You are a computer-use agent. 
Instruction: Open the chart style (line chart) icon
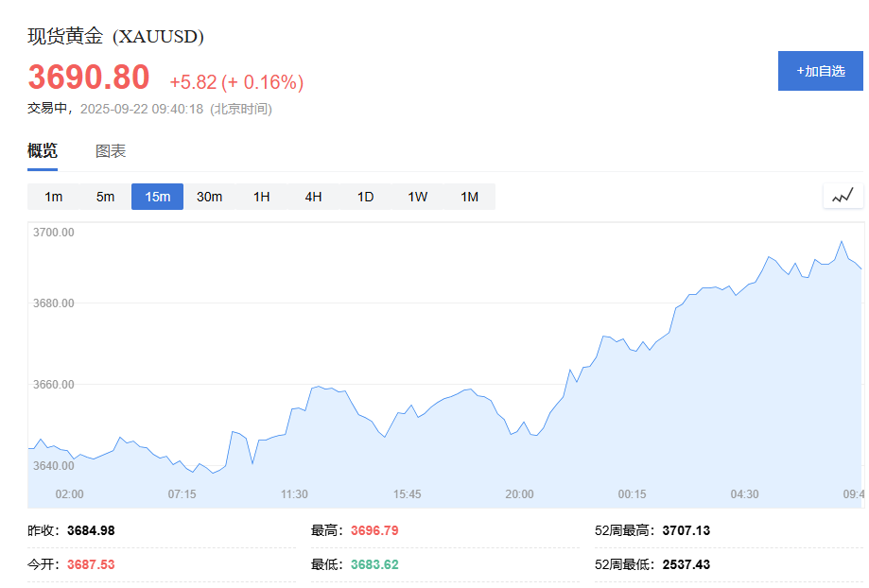click(842, 196)
